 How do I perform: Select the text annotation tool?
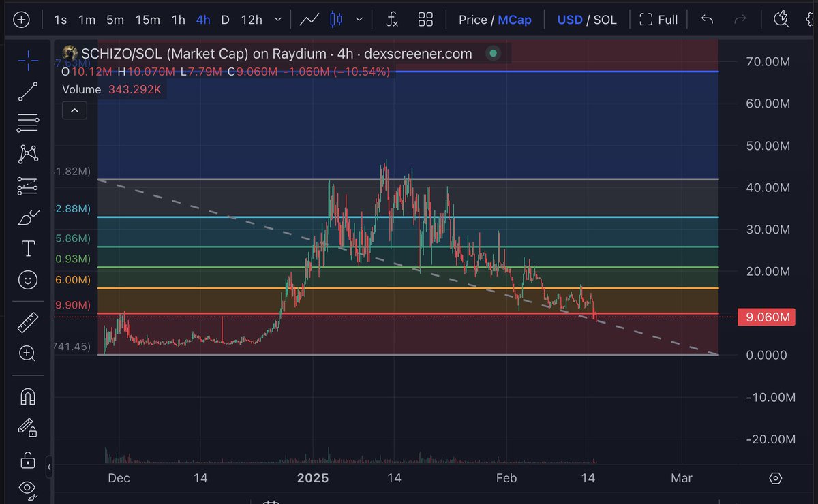[x=28, y=249]
